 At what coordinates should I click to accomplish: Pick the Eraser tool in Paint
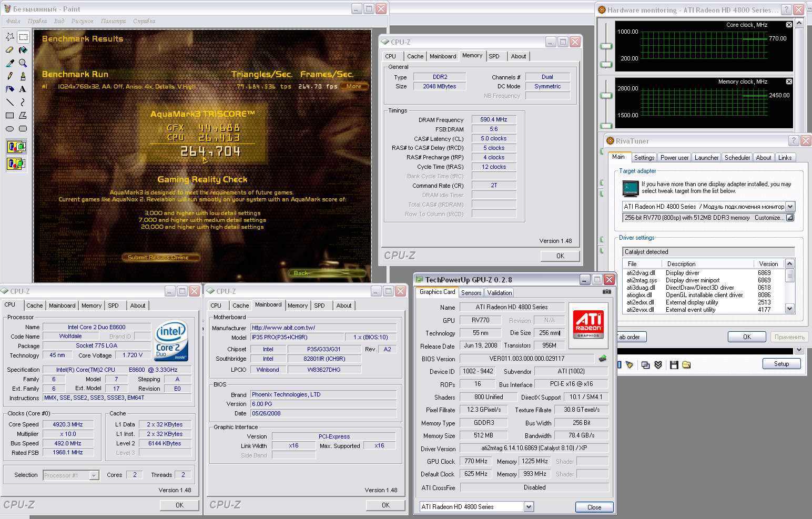click(10, 50)
